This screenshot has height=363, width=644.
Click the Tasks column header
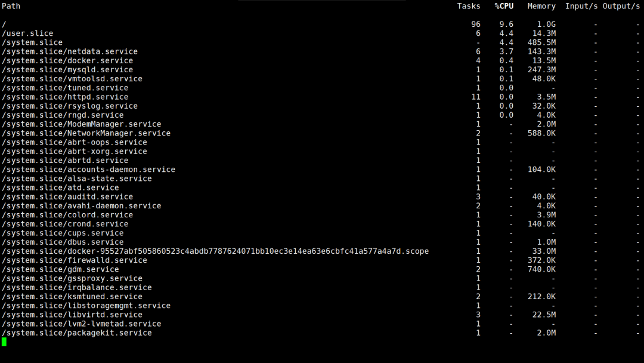coord(469,6)
